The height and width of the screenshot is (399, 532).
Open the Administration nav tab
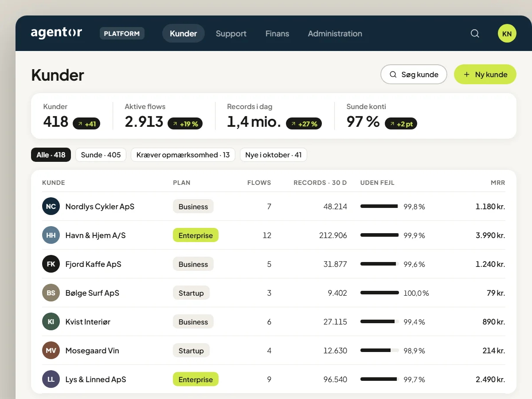335,34
